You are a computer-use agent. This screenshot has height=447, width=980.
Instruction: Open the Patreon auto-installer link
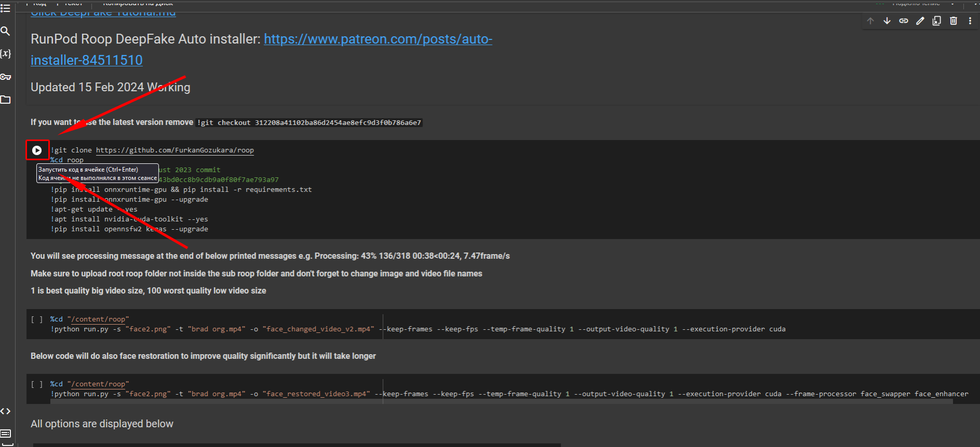point(378,39)
